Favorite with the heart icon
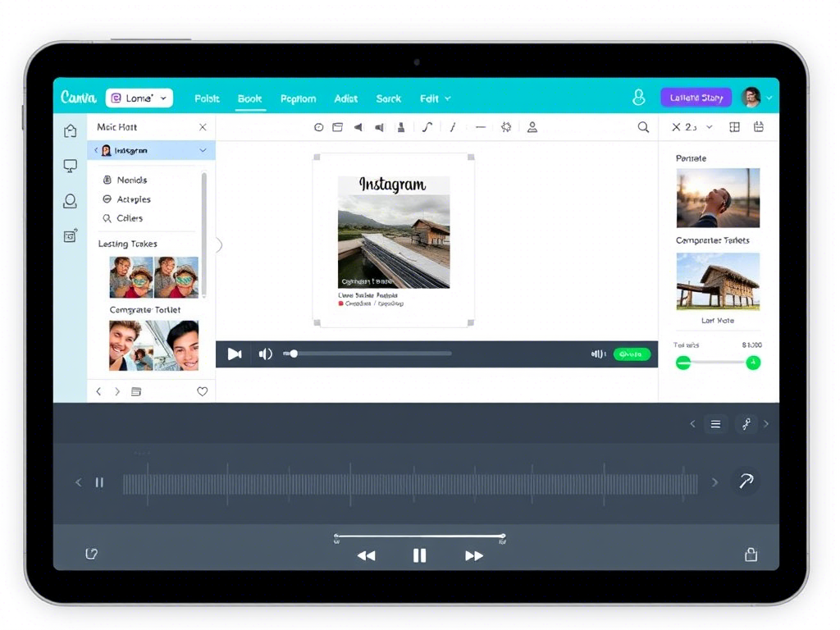Viewport: 840px width, 630px height. click(x=202, y=391)
